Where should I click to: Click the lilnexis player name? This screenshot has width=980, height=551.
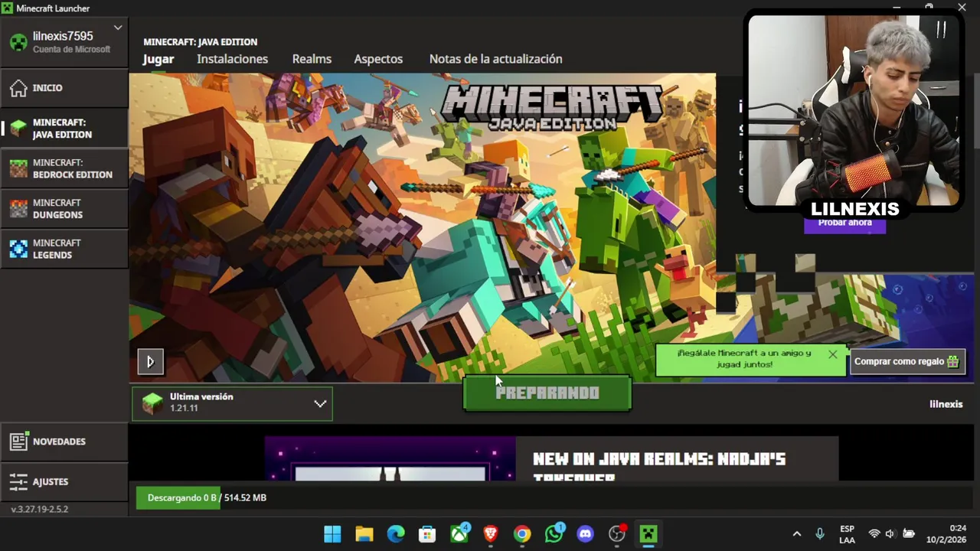pos(946,404)
